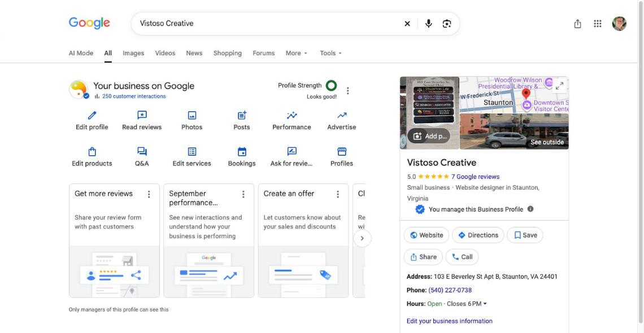Switch to News tab
This screenshot has height=333, width=644.
tap(194, 53)
